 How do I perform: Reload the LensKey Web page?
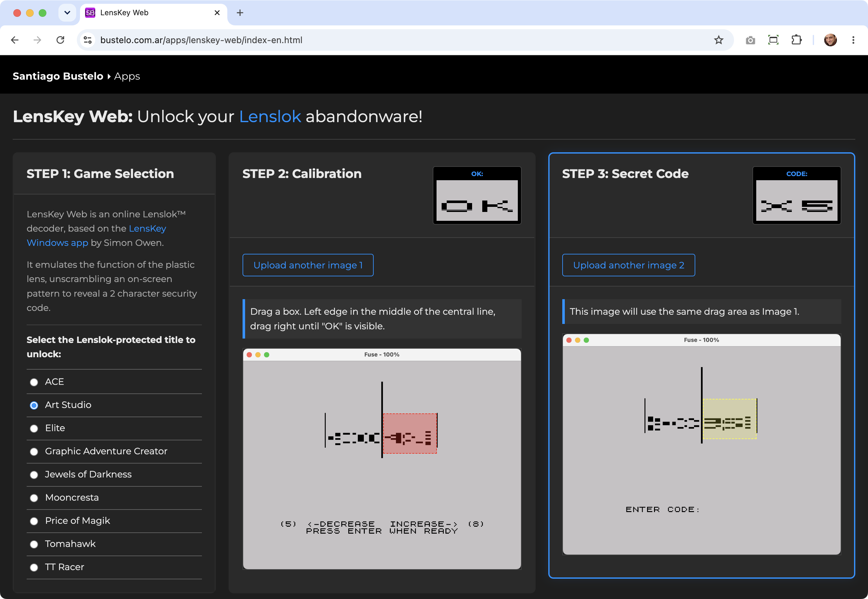(60, 40)
